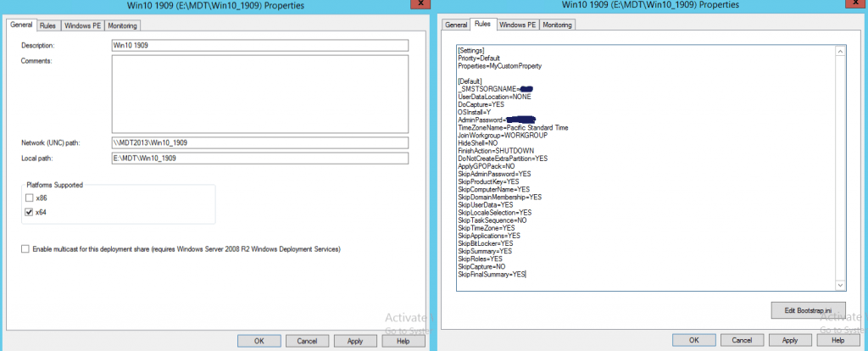Open Monitoring tab in the Rules-view dialog
The height and width of the screenshot is (351, 868).
click(x=557, y=25)
